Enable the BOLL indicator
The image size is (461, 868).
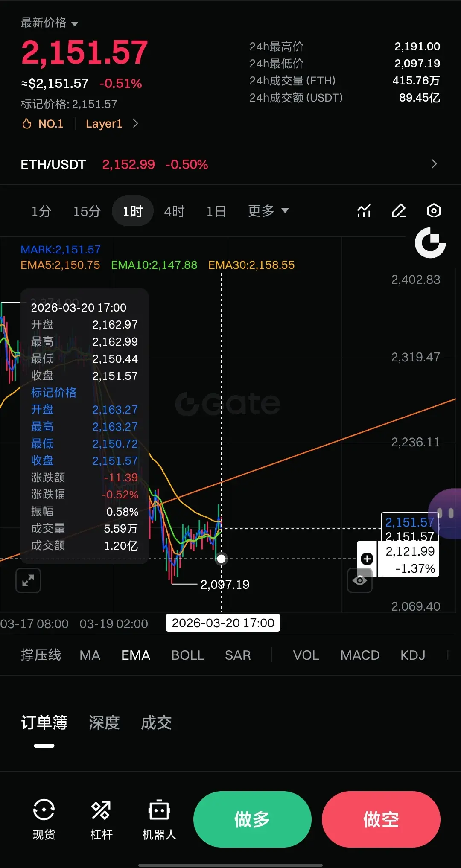(x=188, y=655)
